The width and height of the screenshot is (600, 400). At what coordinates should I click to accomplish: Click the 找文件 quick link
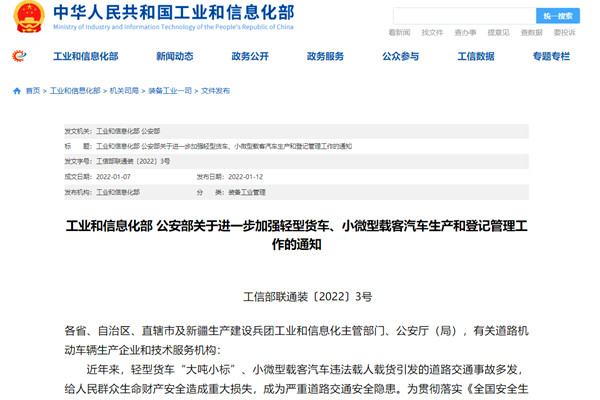432,33
